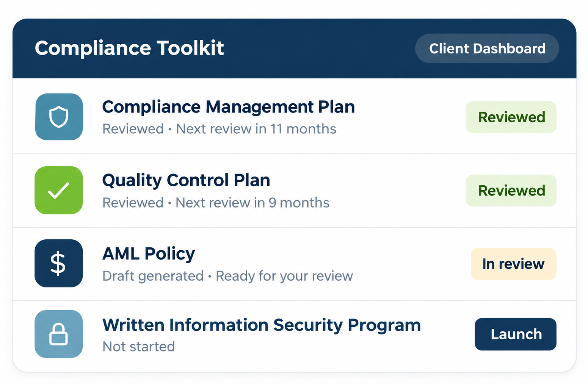588x384 pixels.
Task: Click the shield icon for Compliance Management Plan
Action: pyautogui.click(x=59, y=117)
